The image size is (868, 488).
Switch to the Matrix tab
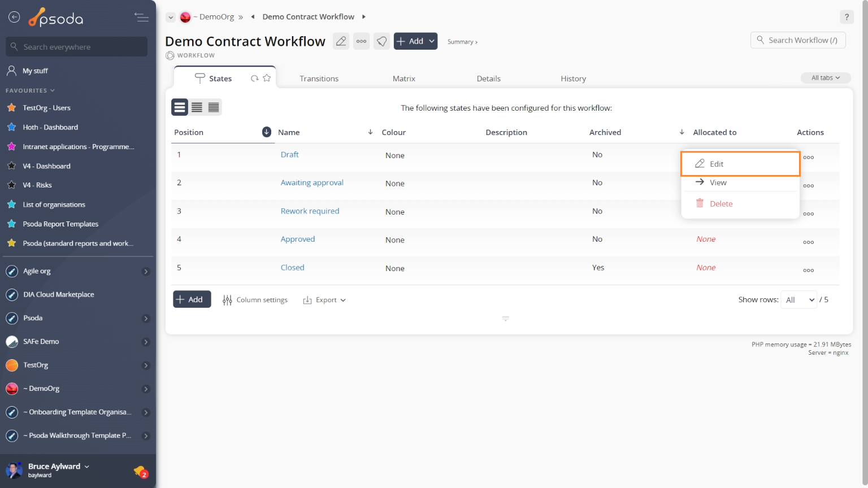coord(404,79)
